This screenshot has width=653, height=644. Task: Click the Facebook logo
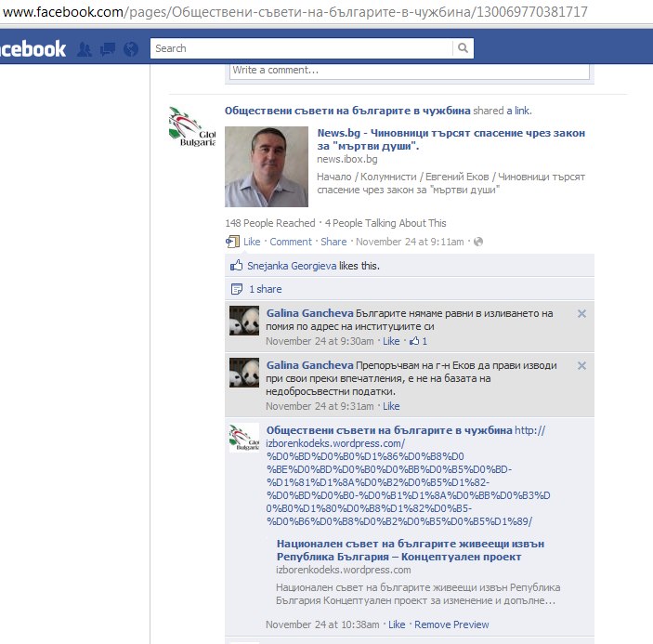point(33,49)
